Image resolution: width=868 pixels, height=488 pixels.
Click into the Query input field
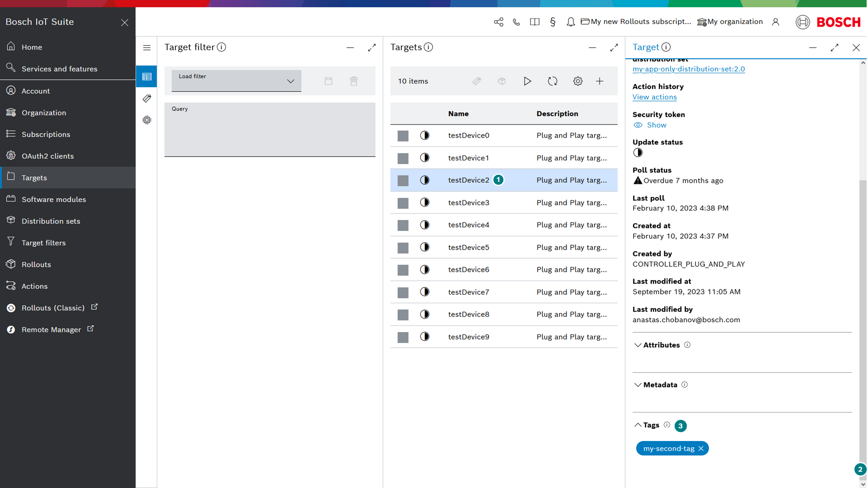270,130
